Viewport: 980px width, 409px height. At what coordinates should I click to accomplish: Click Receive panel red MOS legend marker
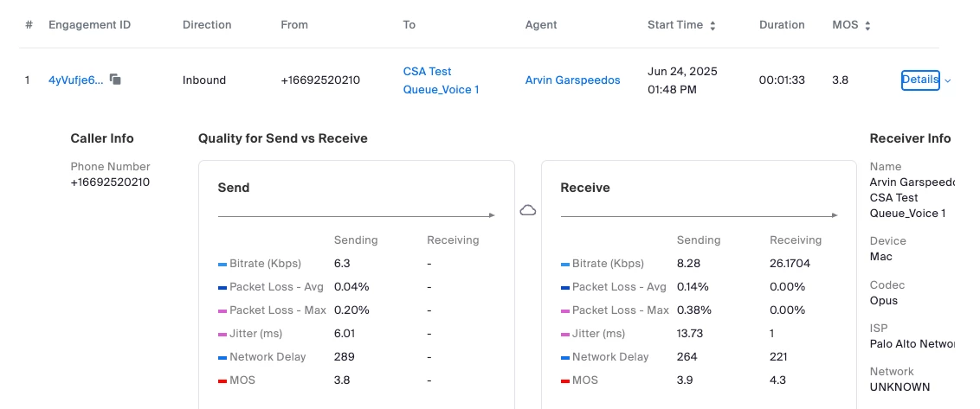(565, 380)
